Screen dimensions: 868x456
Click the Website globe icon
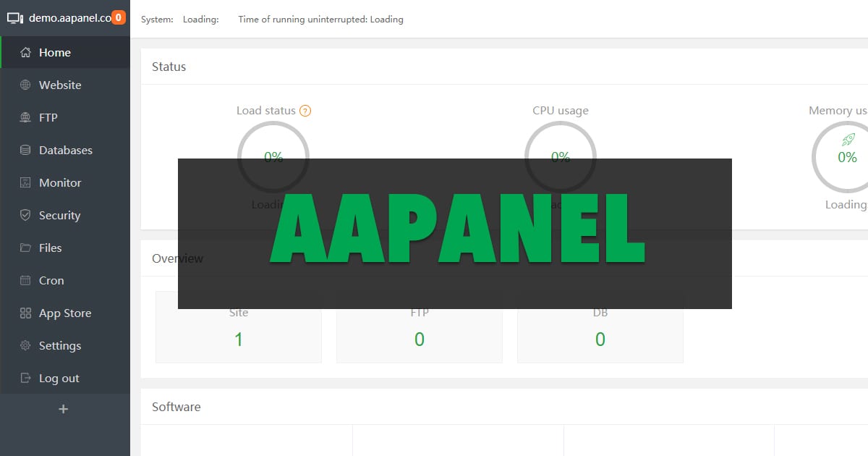point(25,85)
